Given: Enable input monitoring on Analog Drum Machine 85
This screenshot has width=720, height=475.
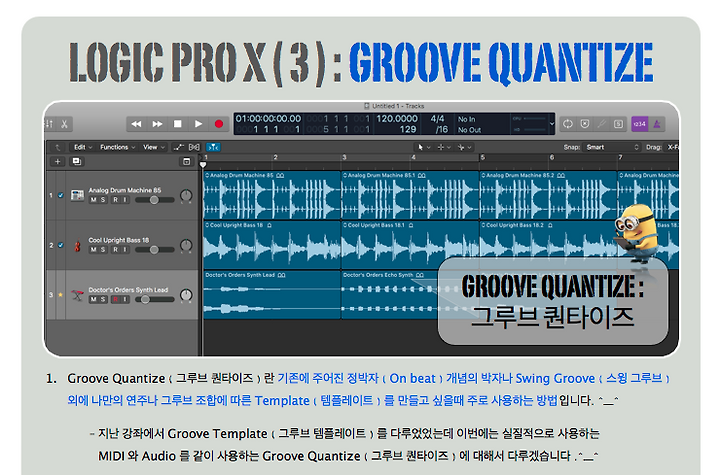Looking at the screenshot, I should click(x=125, y=200).
